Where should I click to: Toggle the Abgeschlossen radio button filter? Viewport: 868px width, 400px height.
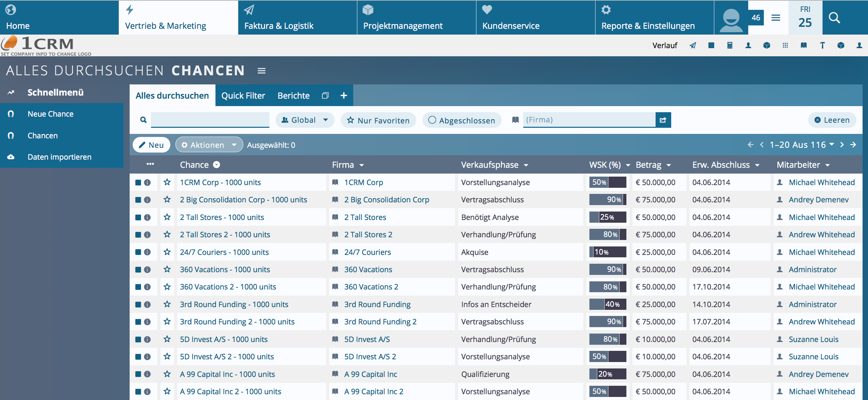[x=432, y=120]
